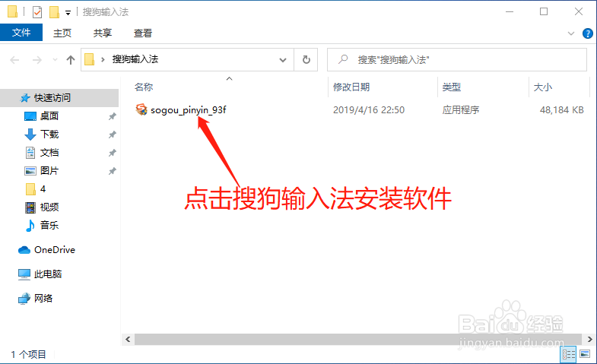Click the sogou_pinyin_93f application icon

[x=141, y=109]
